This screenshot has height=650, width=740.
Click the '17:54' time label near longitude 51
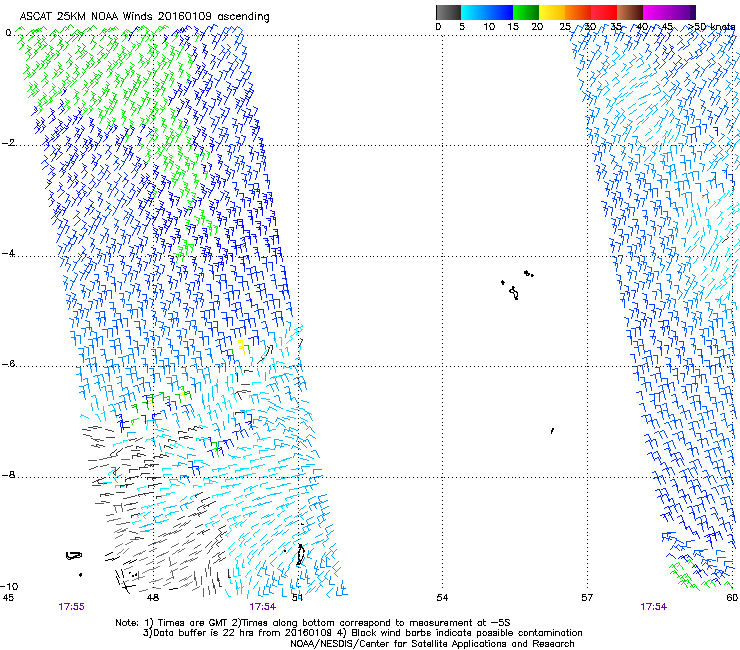coord(262,607)
